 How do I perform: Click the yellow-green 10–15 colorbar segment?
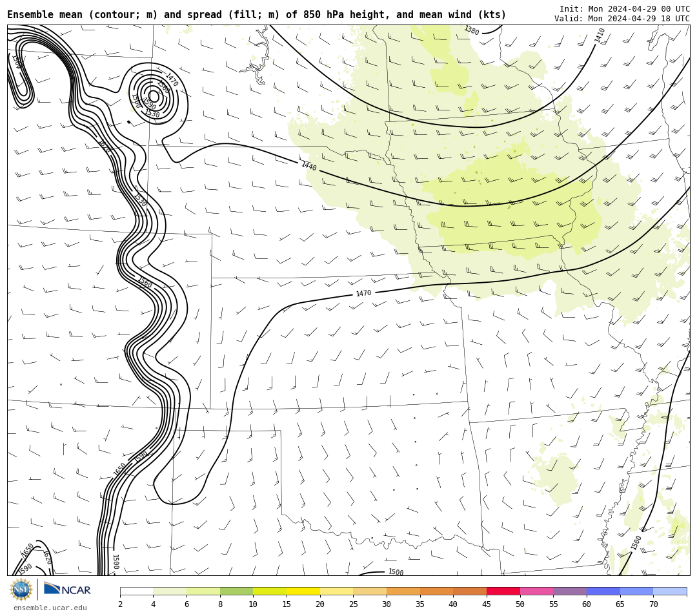pos(270,591)
